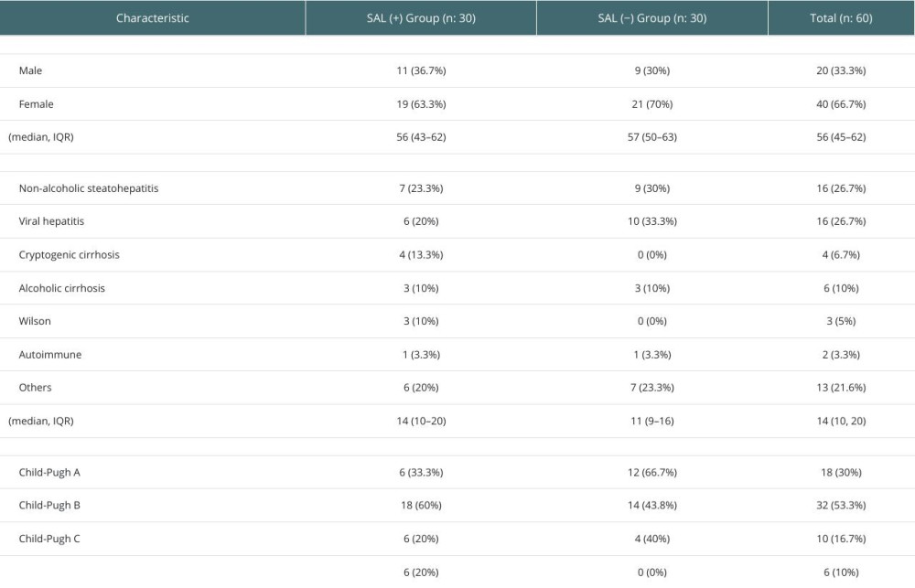Click the 32 (53.3%) Child-Pugh B total
The height and width of the screenshot is (588, 915).
[x=841, y=505]
